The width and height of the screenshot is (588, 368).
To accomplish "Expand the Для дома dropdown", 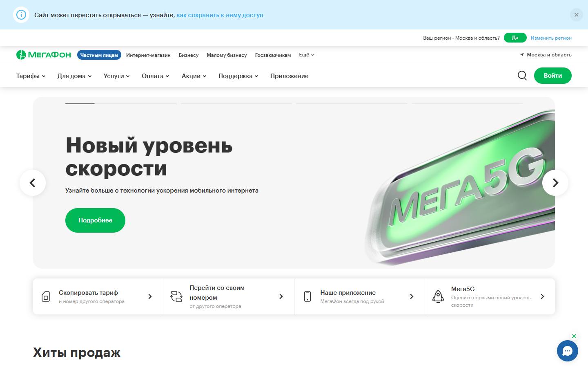I will [x=75, y=76].
